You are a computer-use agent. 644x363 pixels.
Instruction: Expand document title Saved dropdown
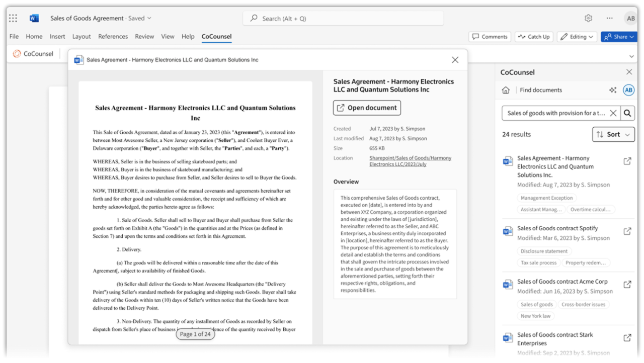(x=149, y=19)
